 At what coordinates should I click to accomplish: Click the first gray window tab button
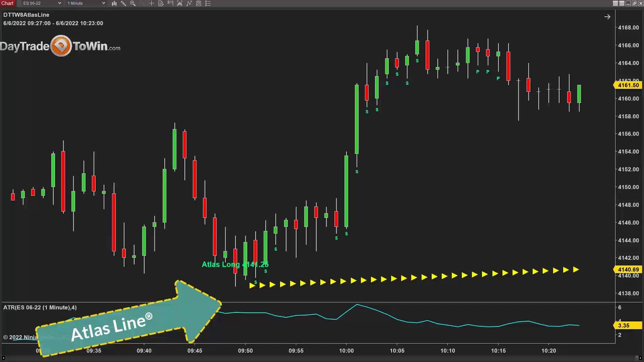[615, 4]
